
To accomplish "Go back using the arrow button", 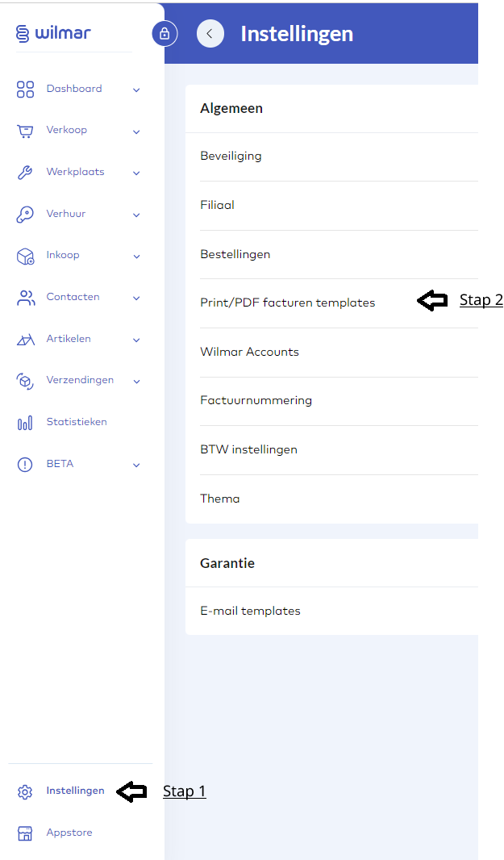I will coord(210,34).
